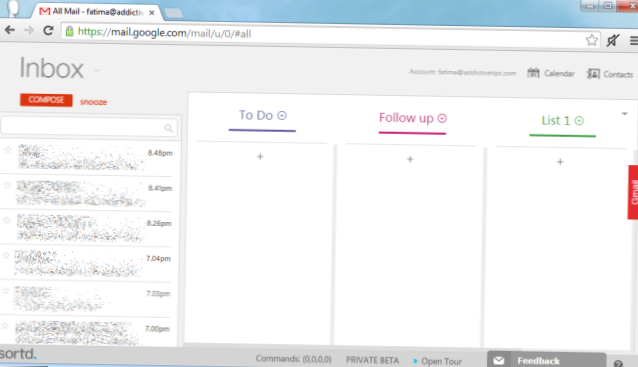Open the email received at 7.03pm

(85, 299)
